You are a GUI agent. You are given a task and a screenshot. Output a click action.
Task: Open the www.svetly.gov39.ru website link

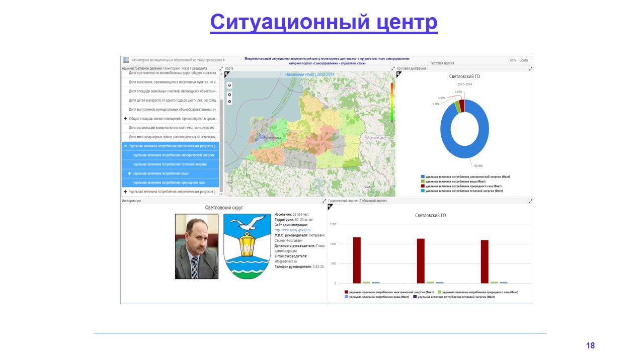pos(292,230)
